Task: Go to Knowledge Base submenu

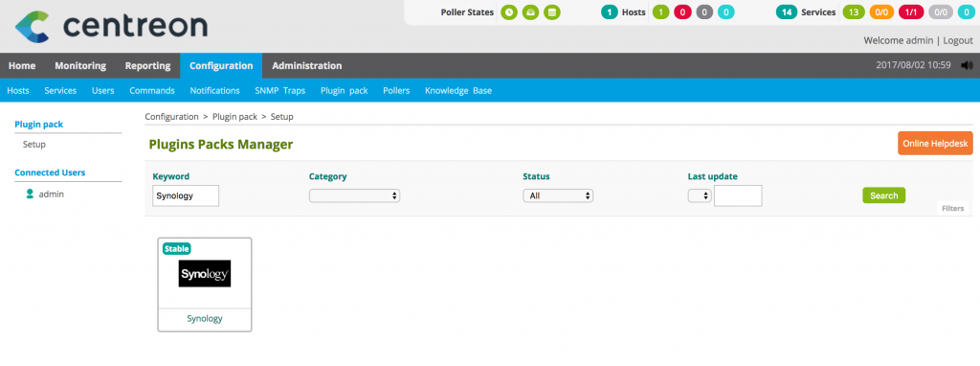Action: coord(458,91)
